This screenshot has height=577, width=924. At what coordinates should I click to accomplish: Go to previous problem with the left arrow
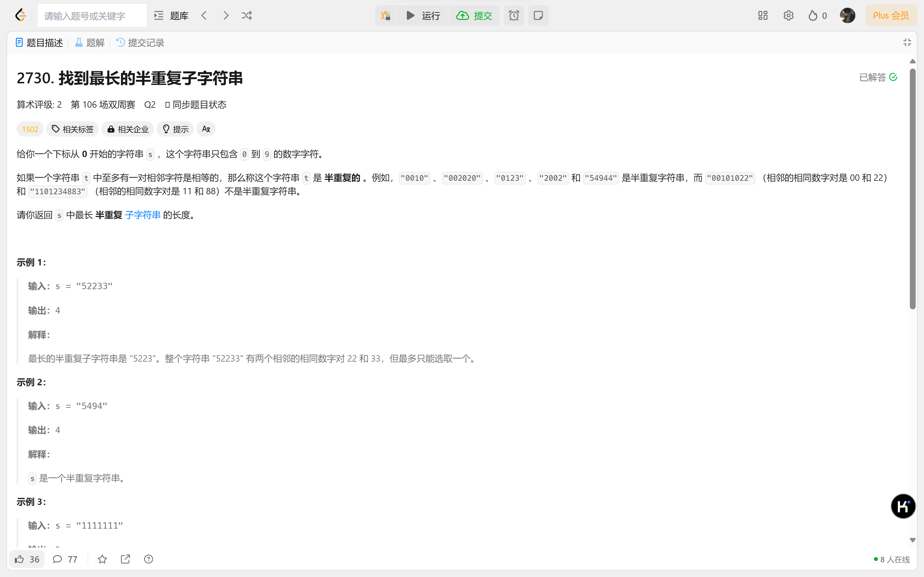204,15
